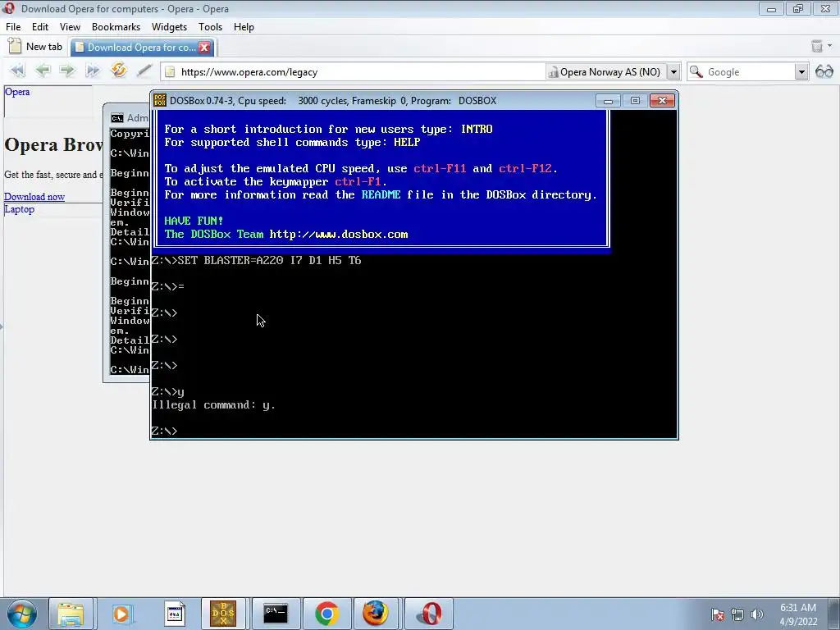The height and width of the screenshot is (630, 840).
Task: Switch to the Command Prompt taskbar icon
Action: click(276, 614)
